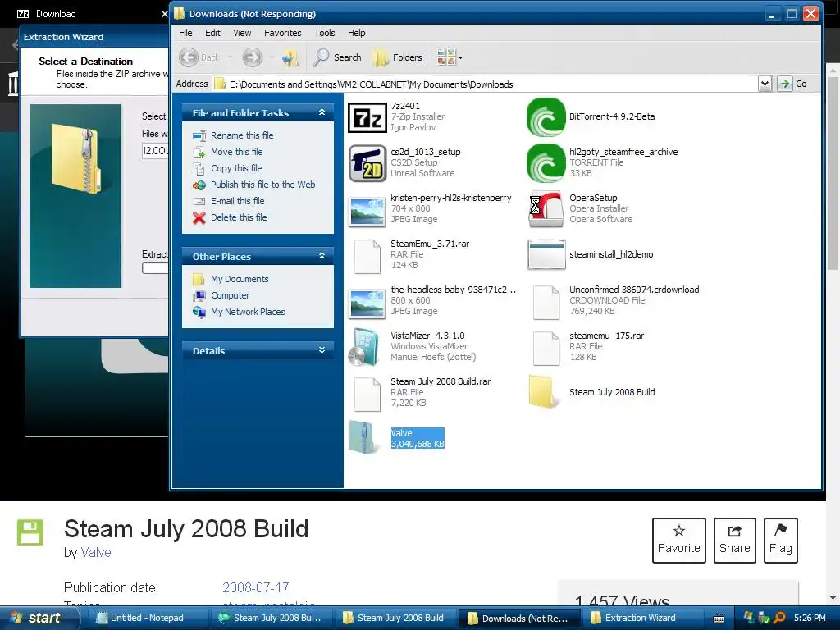Select Steam July 2008 Build folder icon
Viewport: 840px width, 630px height.
tap(544, 391)
